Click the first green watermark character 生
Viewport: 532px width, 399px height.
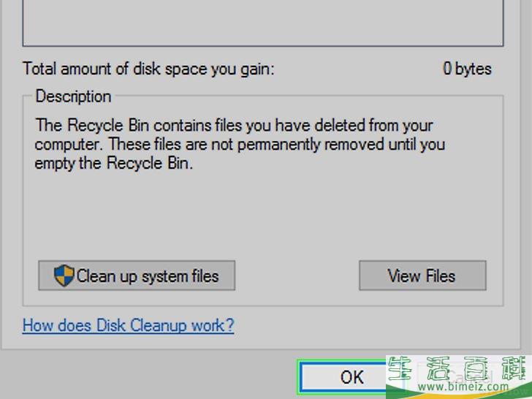point(400,369)
